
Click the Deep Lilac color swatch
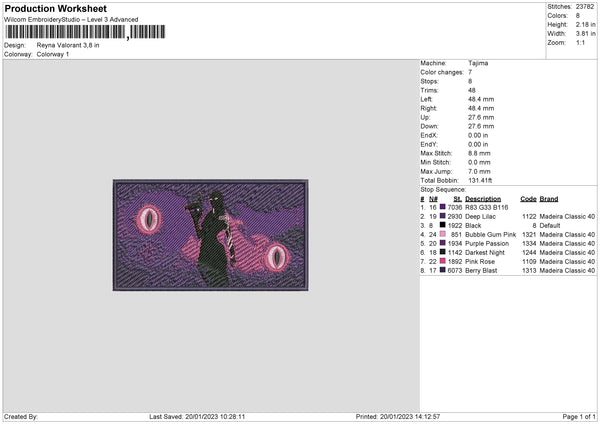442,216
